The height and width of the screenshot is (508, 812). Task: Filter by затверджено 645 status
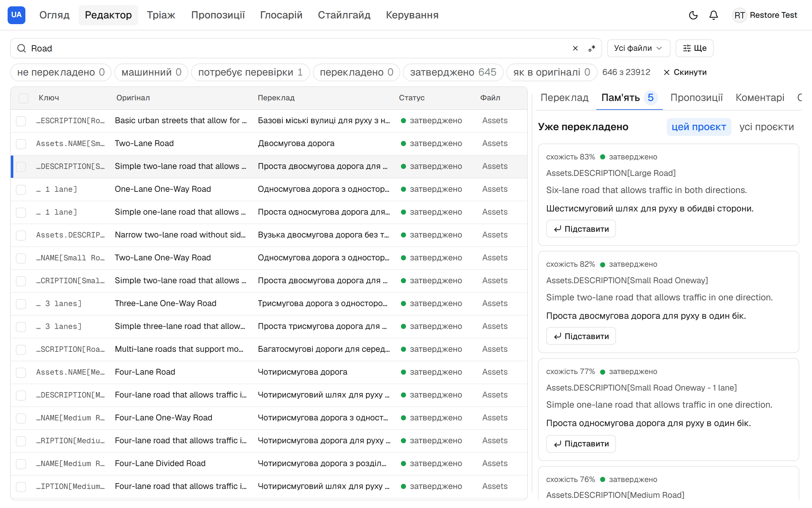453,72
